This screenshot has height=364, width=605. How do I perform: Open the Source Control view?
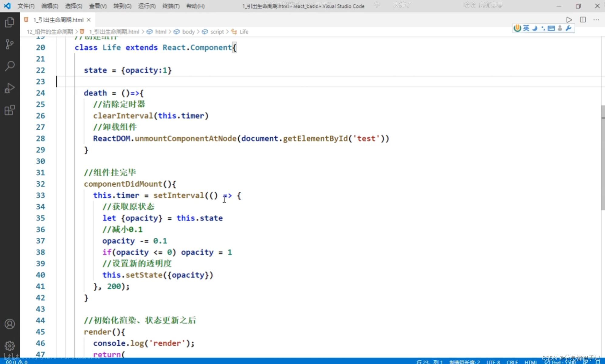10,44
